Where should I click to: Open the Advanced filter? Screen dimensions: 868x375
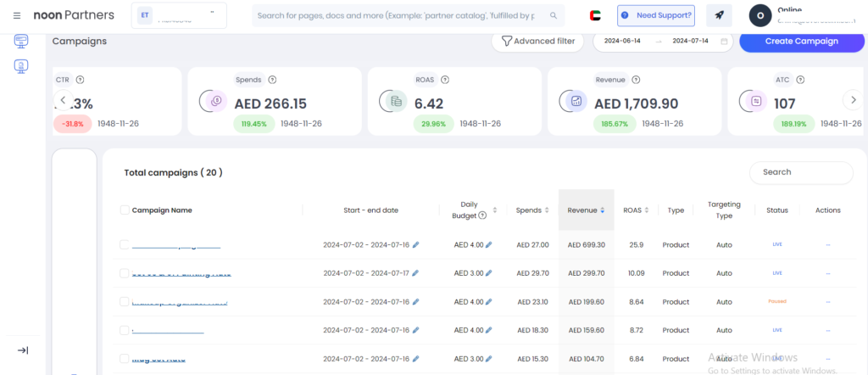tap(537, 41)
